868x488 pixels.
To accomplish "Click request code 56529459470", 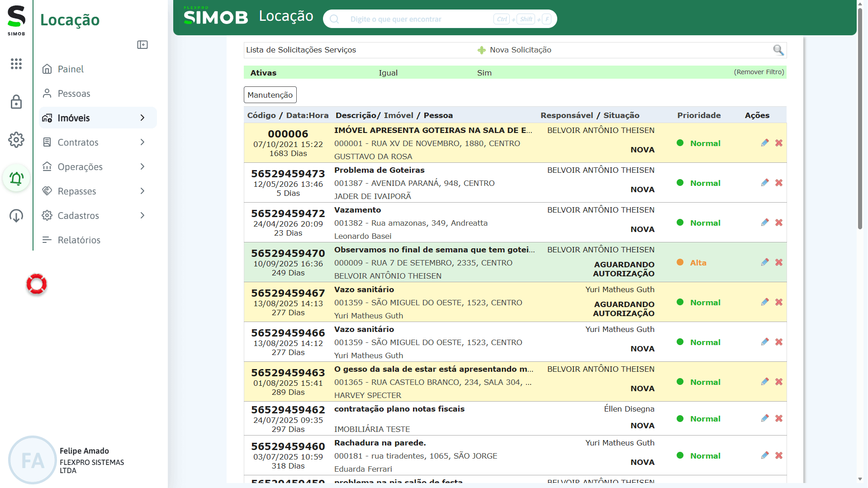I will click(x=288, y=253).
